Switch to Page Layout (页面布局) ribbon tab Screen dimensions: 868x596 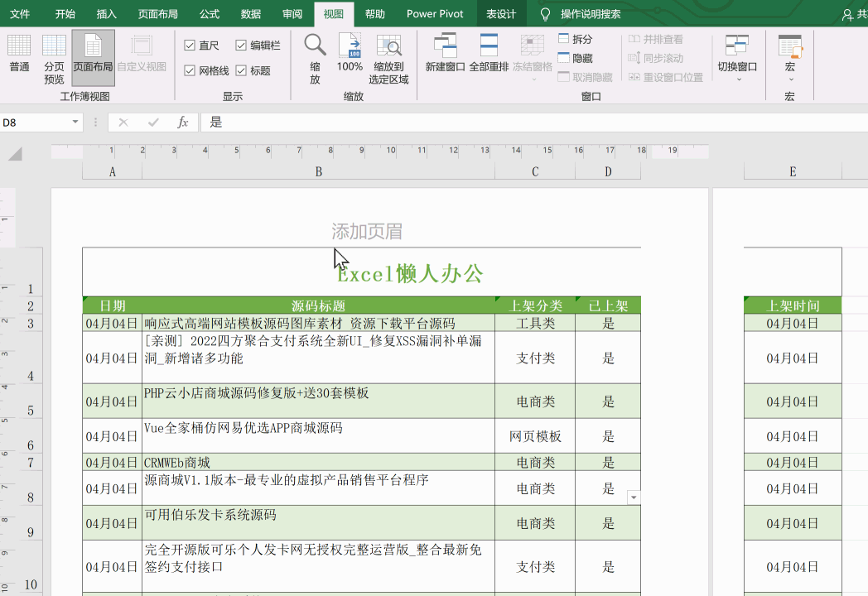(157, 14)
